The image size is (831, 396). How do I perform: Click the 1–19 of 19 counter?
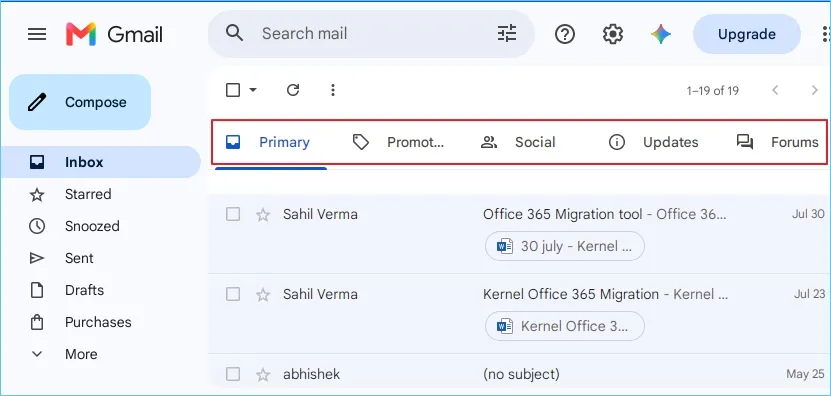(x=712, y=91)
